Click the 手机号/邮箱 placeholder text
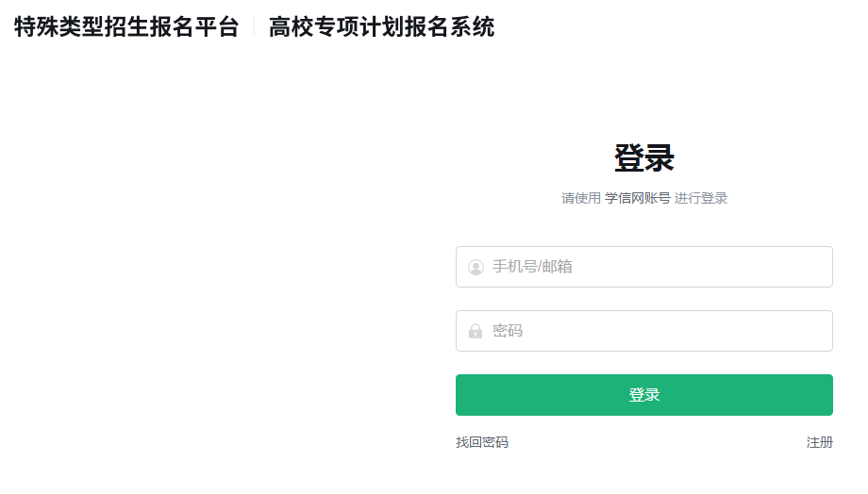This screenshot has height=494, width=868. (x=532, y=267)
